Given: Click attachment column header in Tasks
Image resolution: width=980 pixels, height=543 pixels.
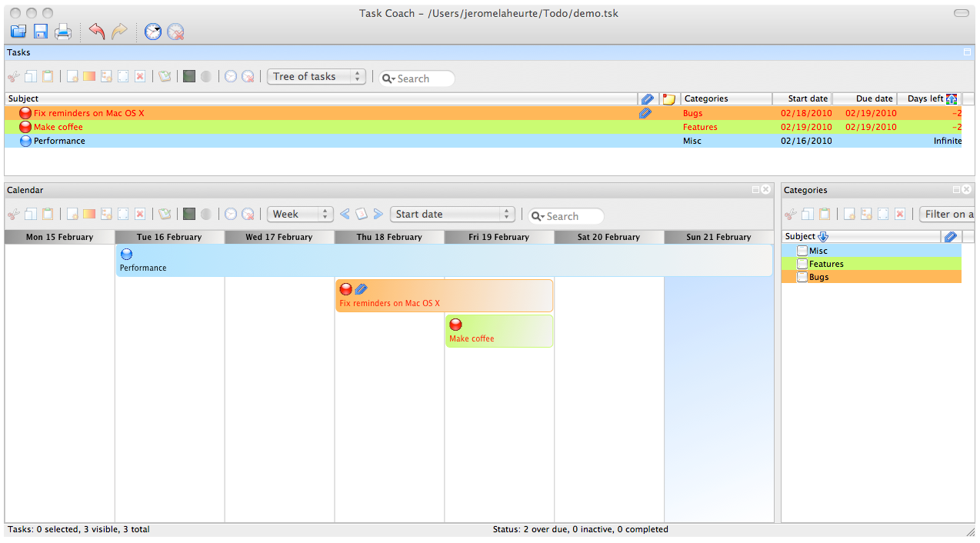Looking at the screenshot, I should 648,98.
